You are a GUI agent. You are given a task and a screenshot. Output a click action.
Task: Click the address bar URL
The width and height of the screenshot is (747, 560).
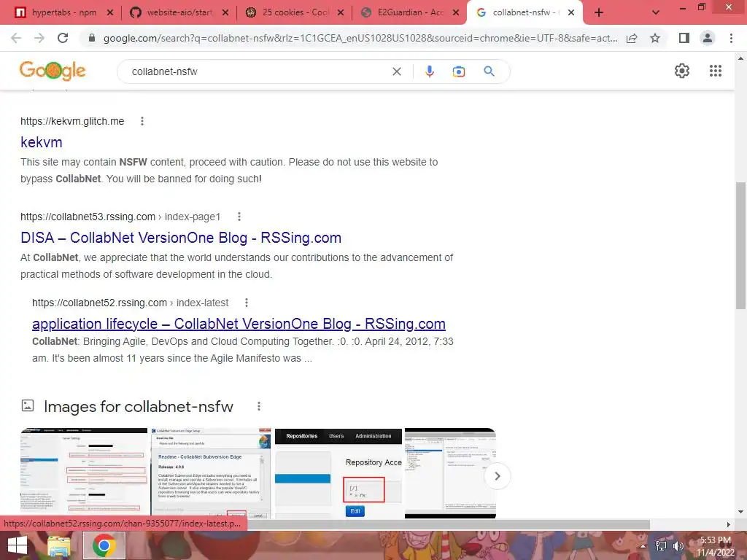click(360, 38)
